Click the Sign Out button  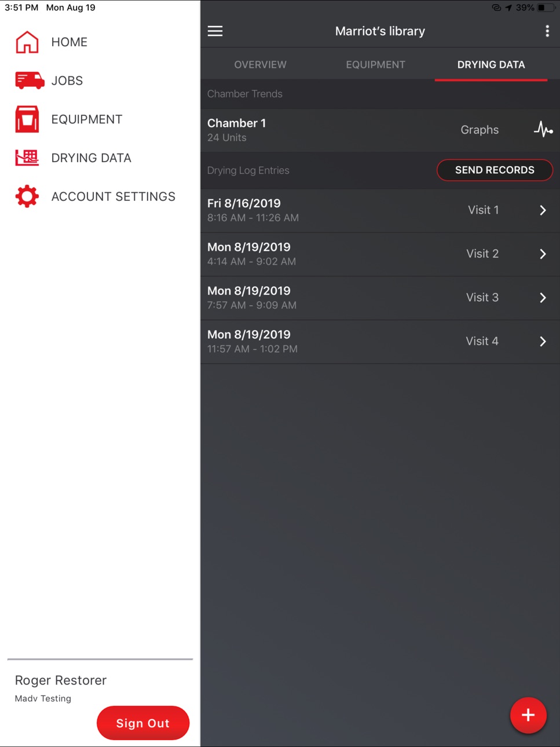click(x=143, y=723)
